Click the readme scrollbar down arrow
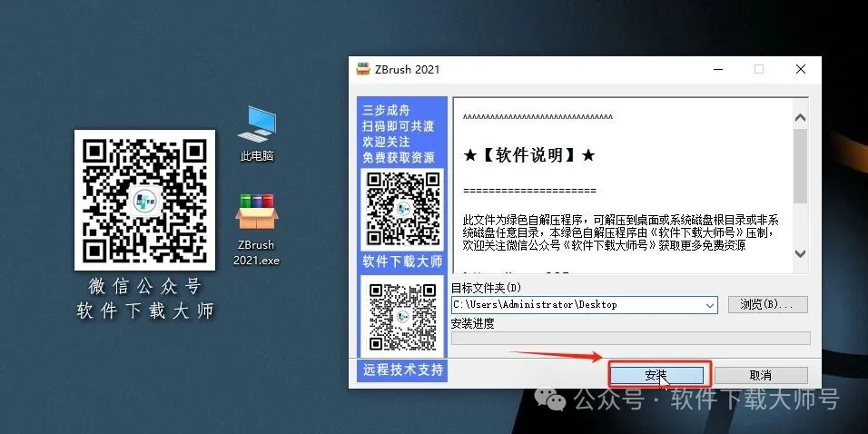This screenshot has width=868, height=434. pyautogui.click(x=800, y=253)
